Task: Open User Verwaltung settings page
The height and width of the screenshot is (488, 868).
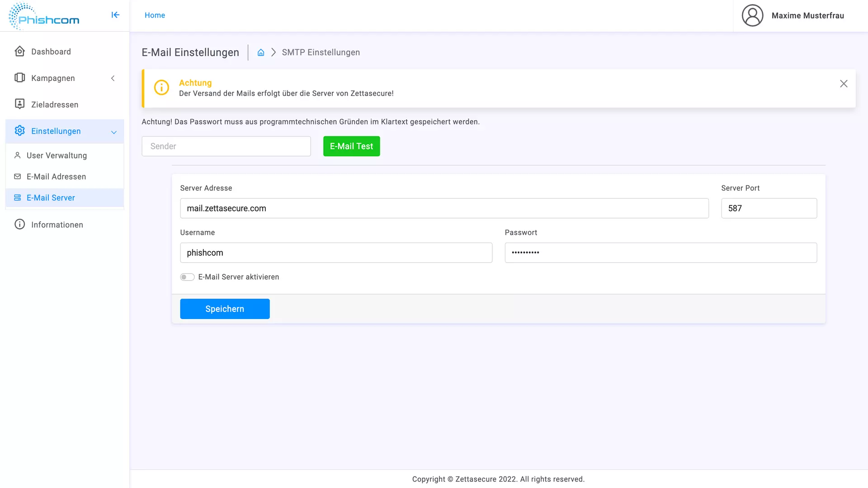Action: (57, 155)
